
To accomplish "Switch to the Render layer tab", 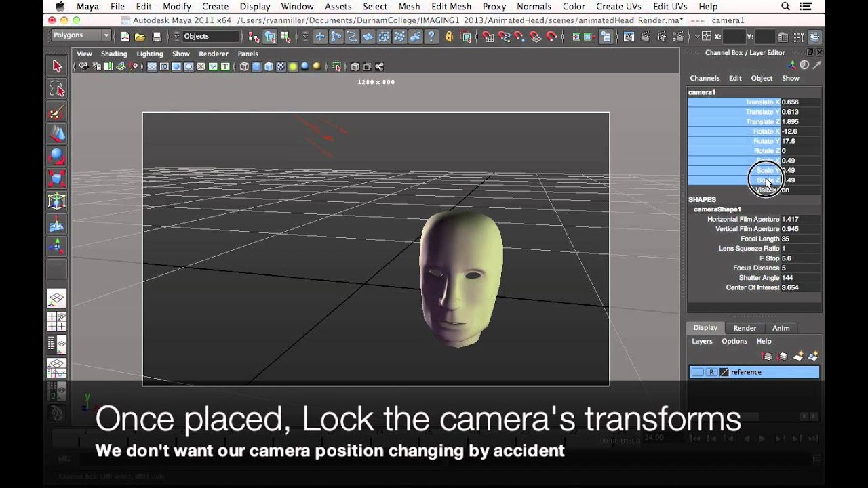I will click(x=745, y=328).
